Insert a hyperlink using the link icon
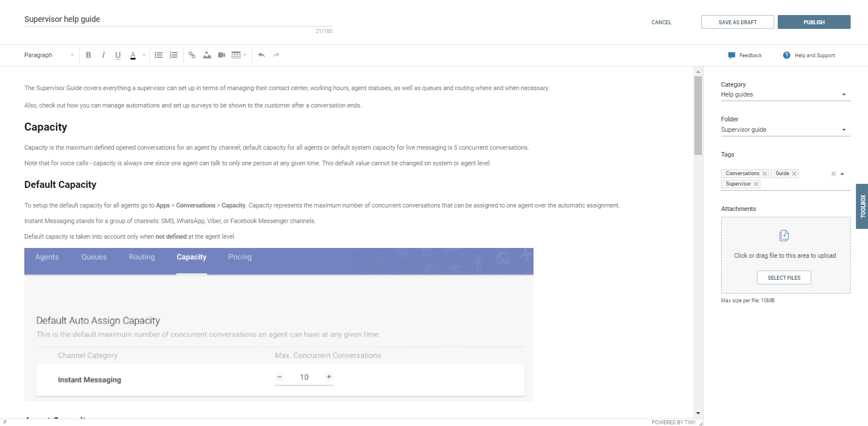The height and width of the screenshot is (426, 868). tap(192, 55)
